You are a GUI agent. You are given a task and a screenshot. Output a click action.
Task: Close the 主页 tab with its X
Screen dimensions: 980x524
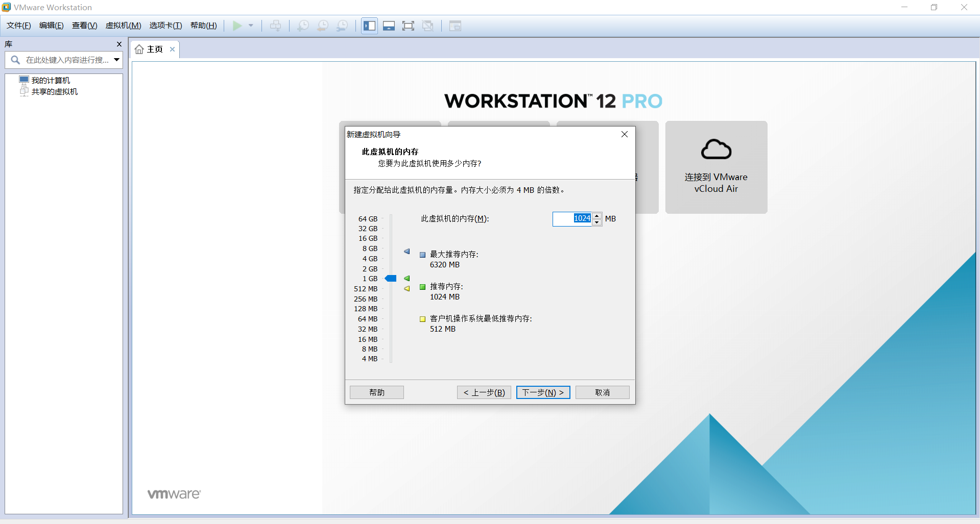(x=173, y=49)
